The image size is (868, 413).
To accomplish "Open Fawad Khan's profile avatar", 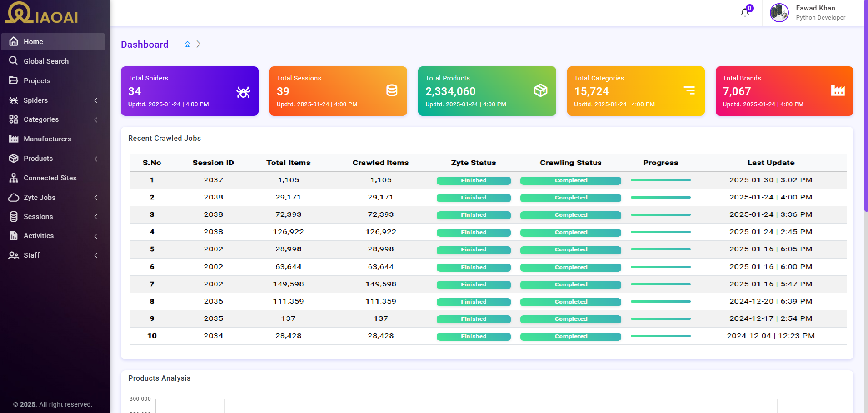I will [779, 13].
